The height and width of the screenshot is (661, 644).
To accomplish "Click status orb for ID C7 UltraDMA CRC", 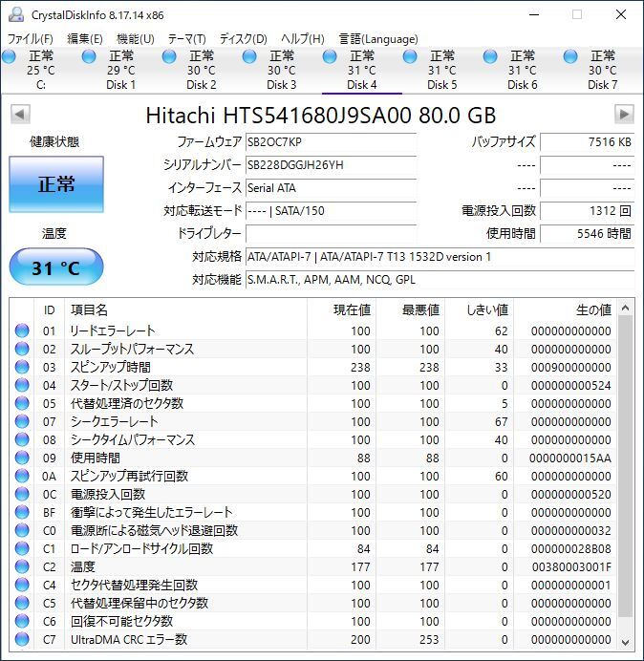I will [x=22, y=639].
